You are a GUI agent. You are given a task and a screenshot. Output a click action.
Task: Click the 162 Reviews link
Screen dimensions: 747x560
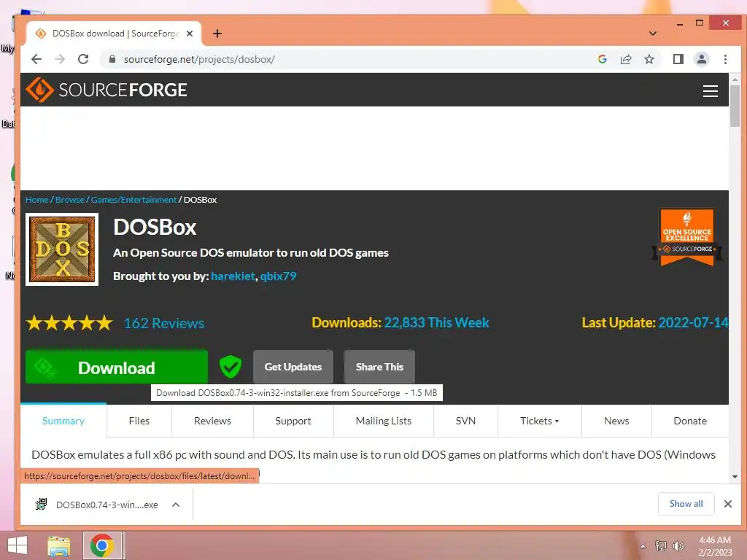[164, 323]
